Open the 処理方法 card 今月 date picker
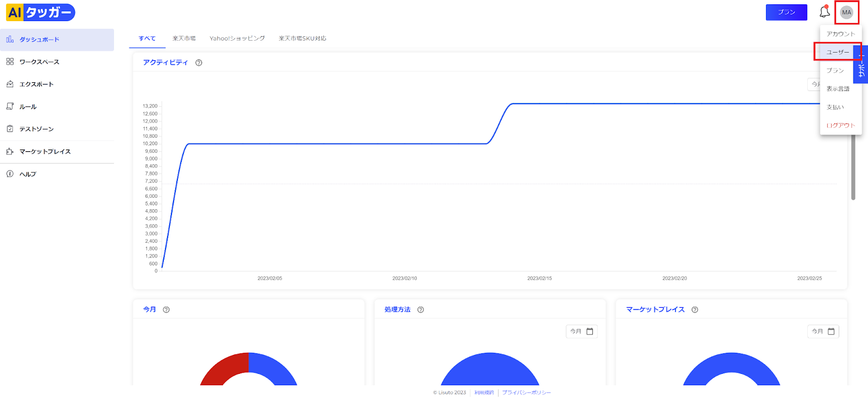The height and width of the screenshot is (401, 868). (582, 332)
